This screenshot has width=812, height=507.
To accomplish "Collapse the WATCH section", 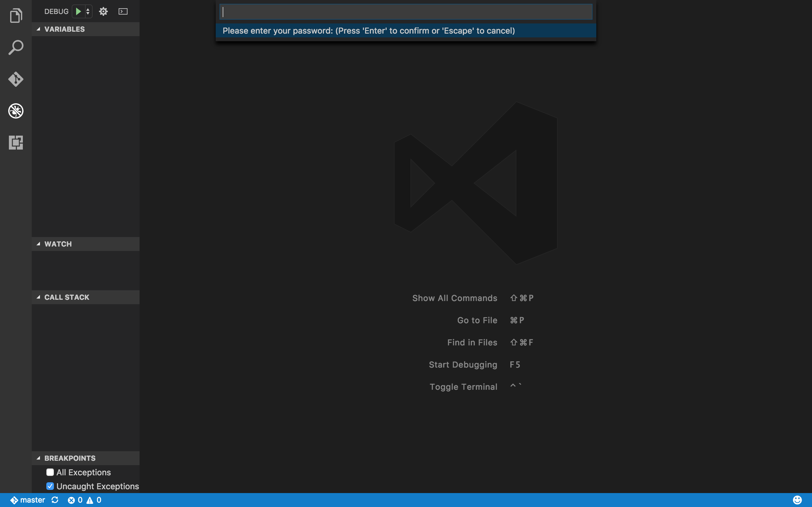I will pyautogui.click(x=38, y=244).
